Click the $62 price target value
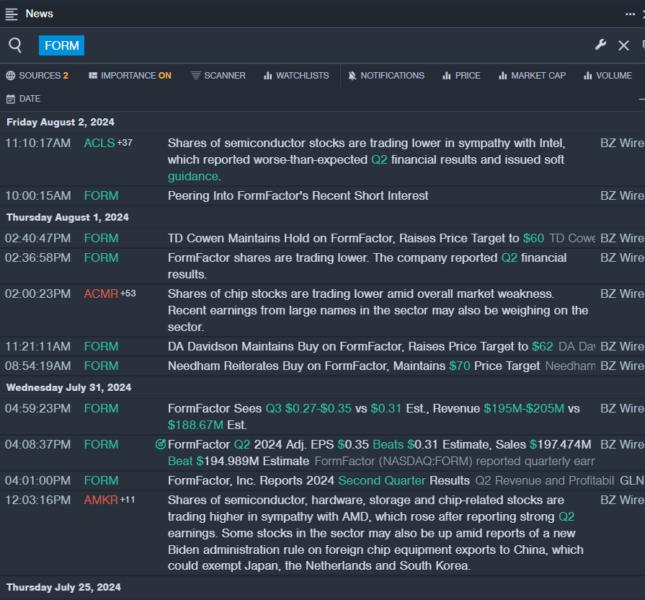 (x=542, y=346)
